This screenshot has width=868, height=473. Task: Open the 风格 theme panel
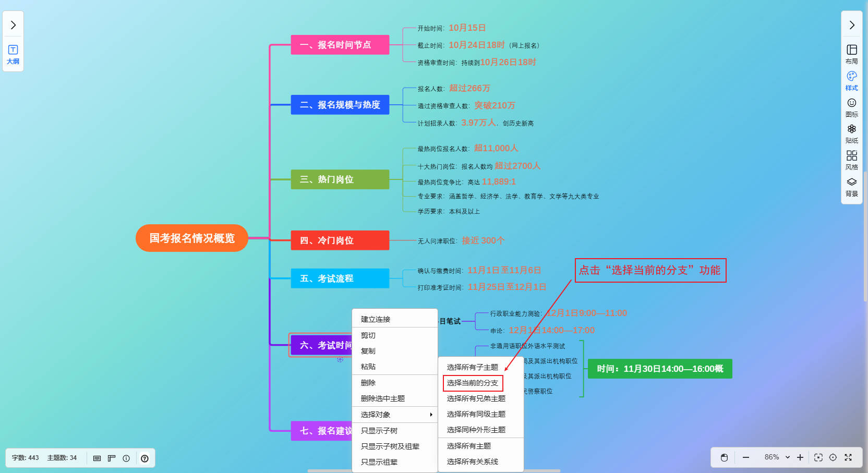pyautogui.click(x=851, y=160)
